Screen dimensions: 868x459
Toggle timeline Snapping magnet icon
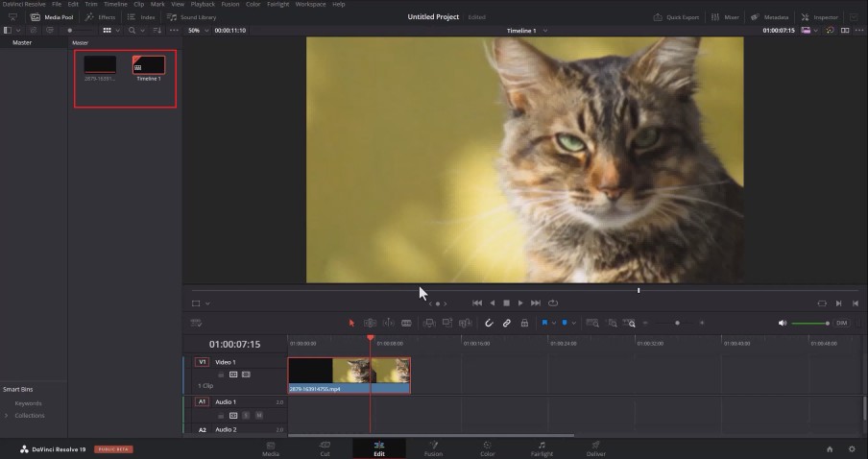(489, 323)
